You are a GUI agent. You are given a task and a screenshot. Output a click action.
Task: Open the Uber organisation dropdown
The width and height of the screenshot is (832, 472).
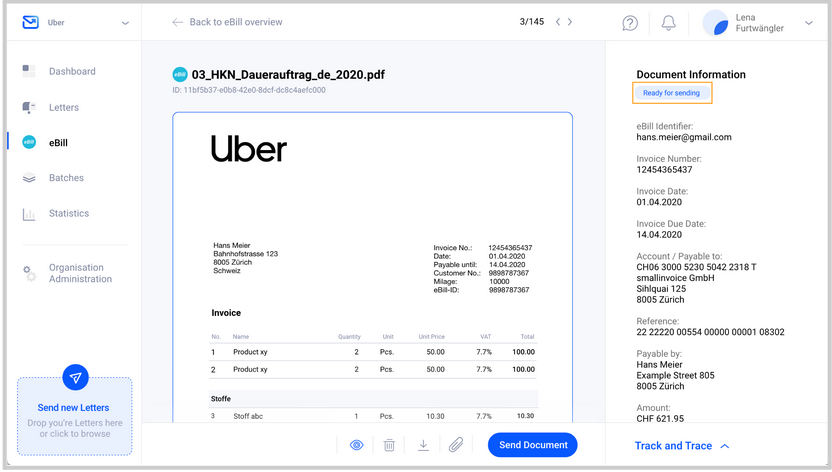[x=125, y=23]
